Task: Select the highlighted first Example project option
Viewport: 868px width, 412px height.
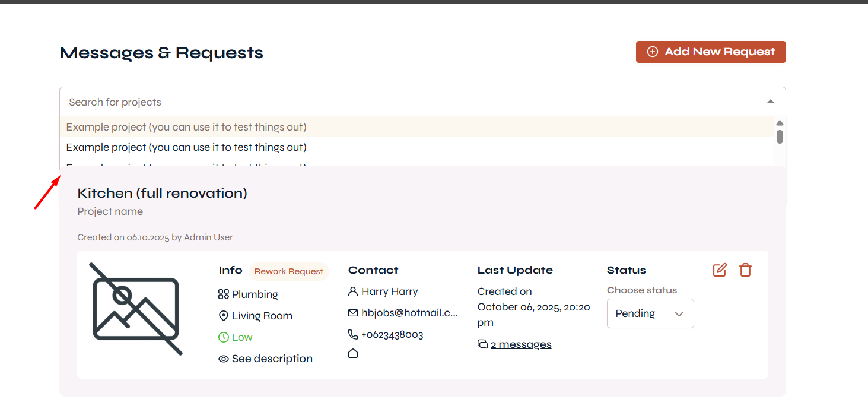Action: pyautogui.click(x=186, y=127)
